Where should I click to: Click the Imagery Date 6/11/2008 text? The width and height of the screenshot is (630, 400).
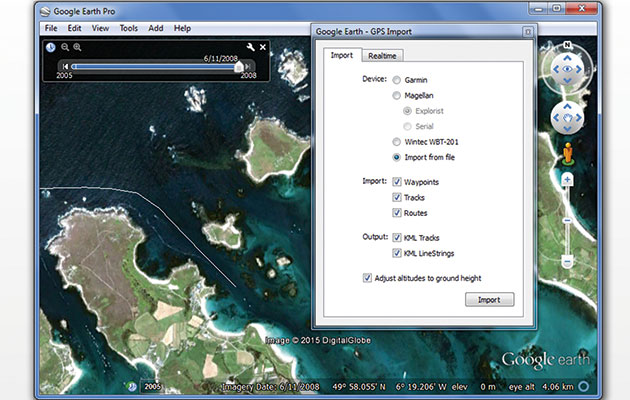[270, 387]
